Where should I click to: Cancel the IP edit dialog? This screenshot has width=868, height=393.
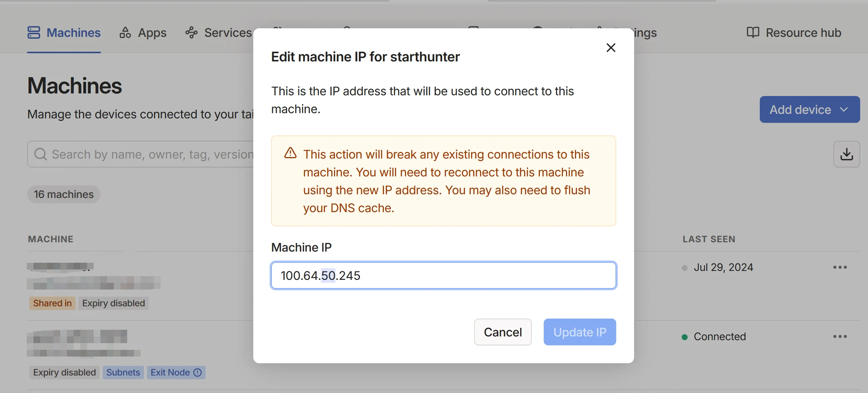(x=503, y=332)
